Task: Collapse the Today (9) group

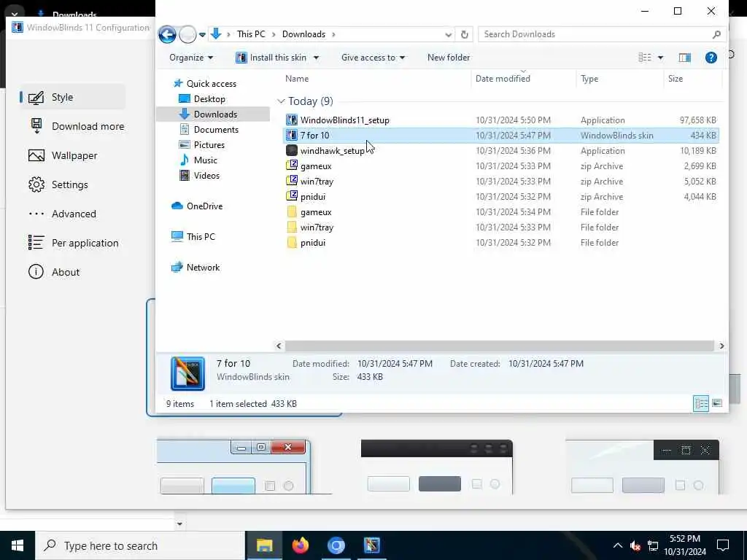Action: point(281,101)
